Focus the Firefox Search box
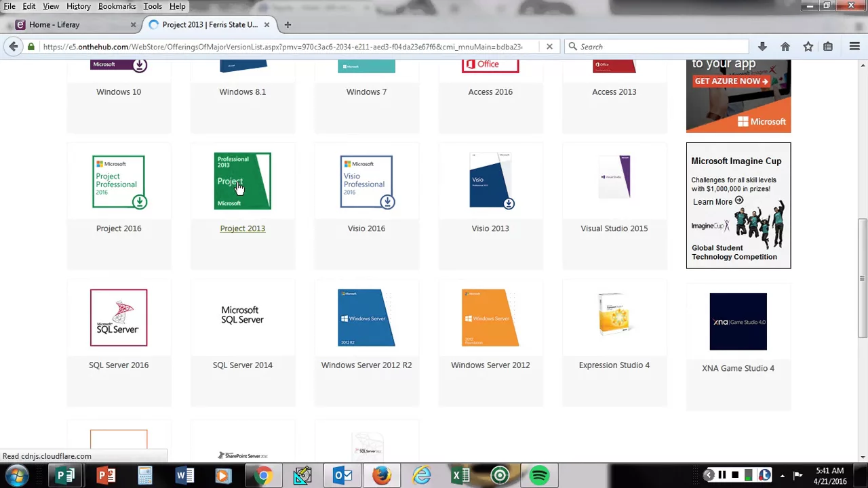This screenshot has width=868, height=488. click(656, 47)
